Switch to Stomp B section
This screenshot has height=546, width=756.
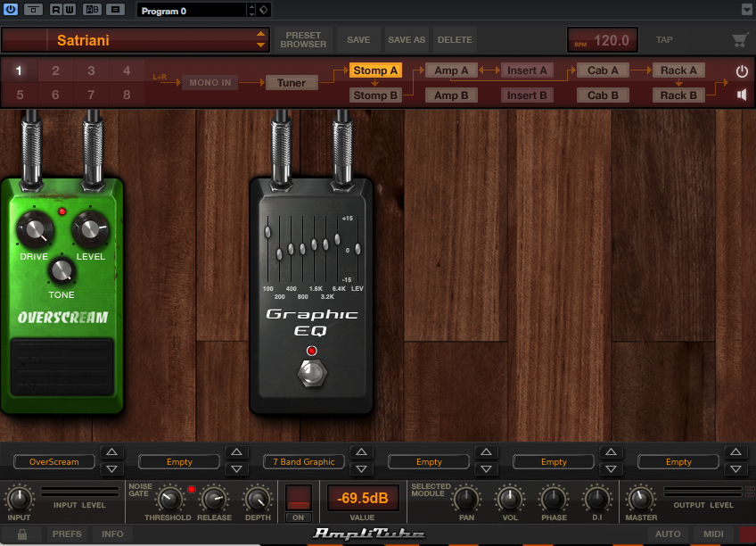point(375,95)
